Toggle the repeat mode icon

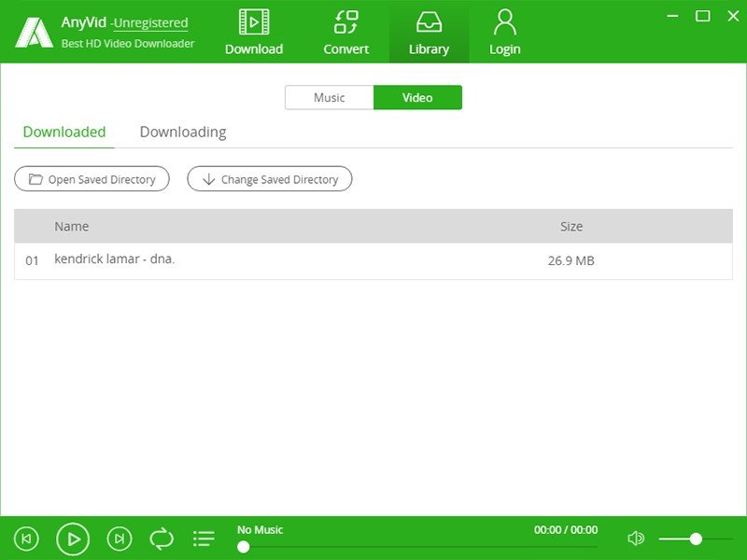[x=162, y=539]
